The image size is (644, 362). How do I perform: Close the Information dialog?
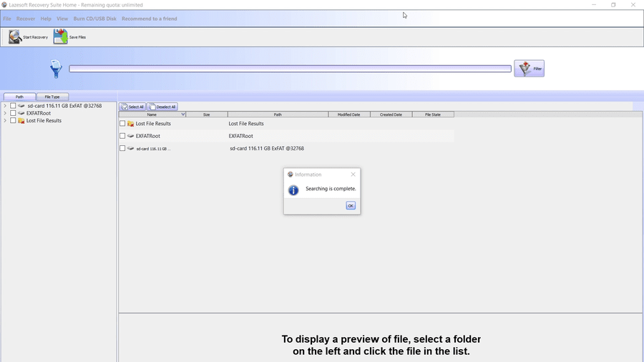pos(353,175)
